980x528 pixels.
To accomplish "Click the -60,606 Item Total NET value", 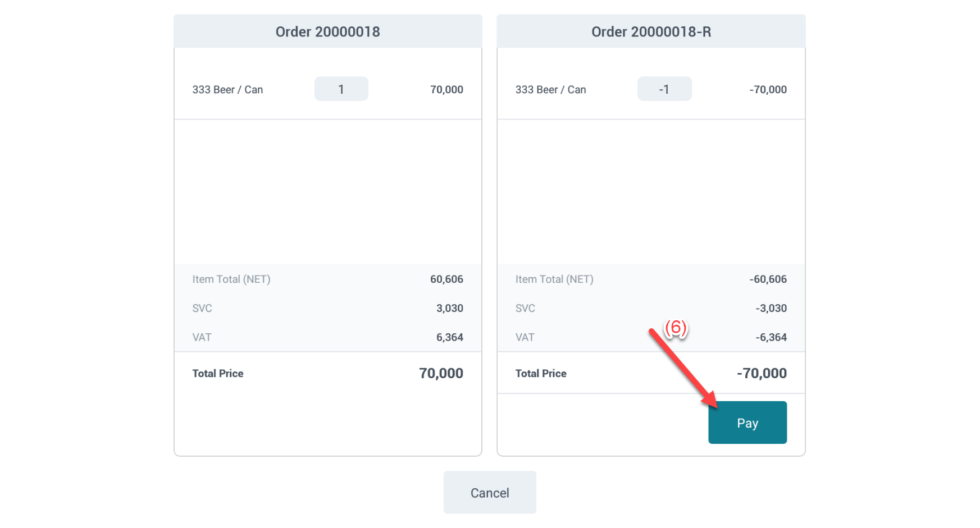I will [x=768, y=279].
